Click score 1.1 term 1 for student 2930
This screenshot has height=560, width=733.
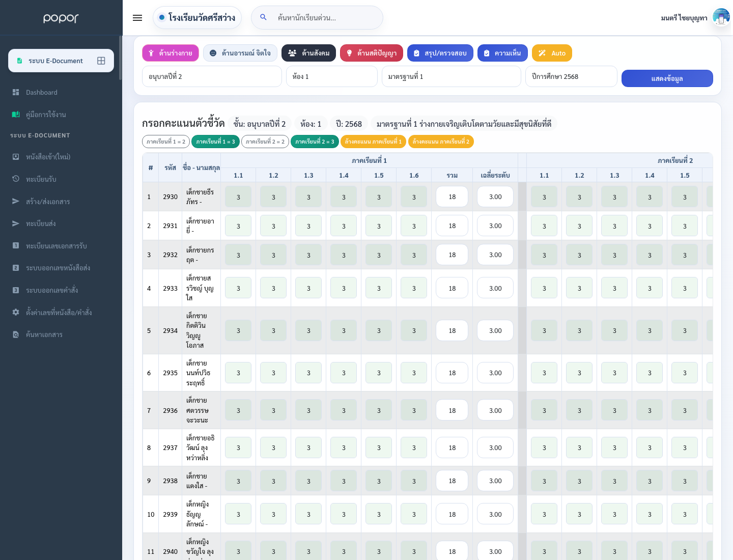[238, 197]
